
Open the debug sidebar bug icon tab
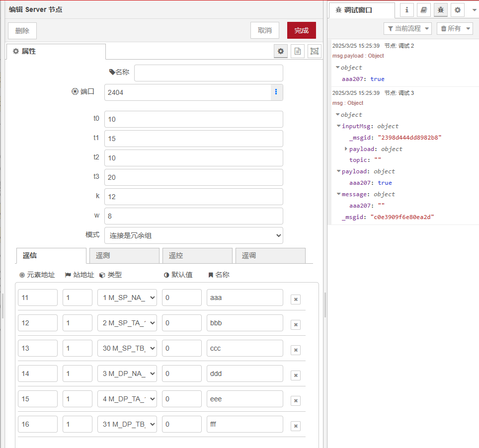tap(440, 10)
